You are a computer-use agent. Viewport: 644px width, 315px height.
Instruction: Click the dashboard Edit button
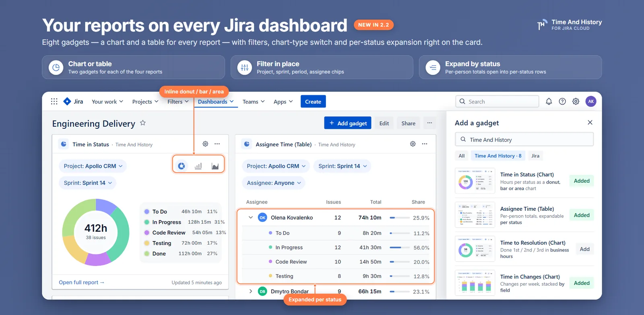[x=384, y=123]
